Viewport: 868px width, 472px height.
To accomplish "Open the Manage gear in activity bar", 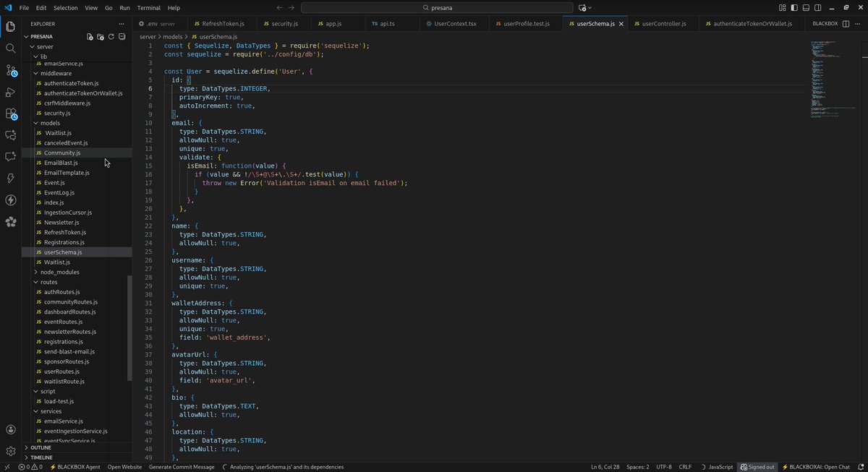I will pyautogui.click(x=11, y=452).
